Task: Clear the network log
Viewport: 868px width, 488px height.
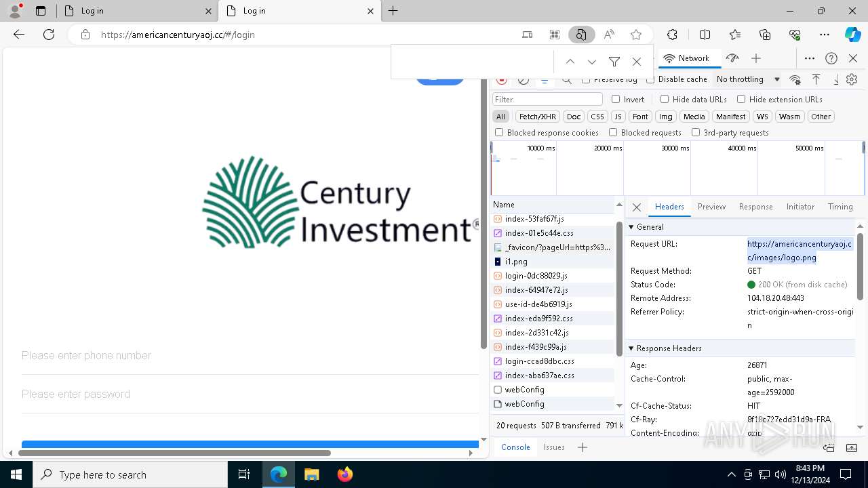Action: point(524,79)
